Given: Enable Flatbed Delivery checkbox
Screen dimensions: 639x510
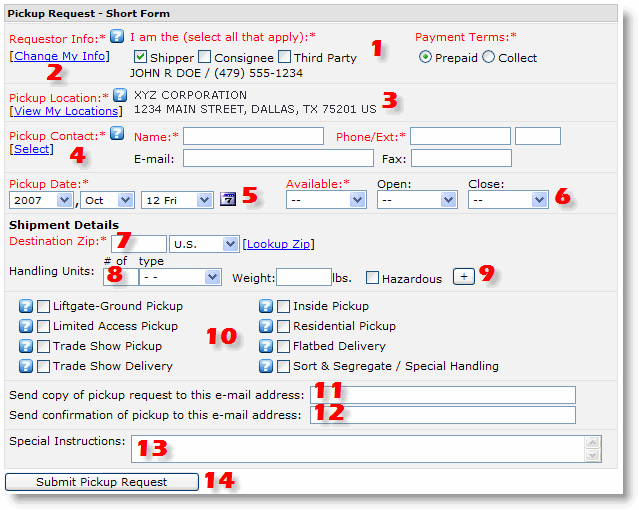Looking at the screenshot, I should (283, 346).
